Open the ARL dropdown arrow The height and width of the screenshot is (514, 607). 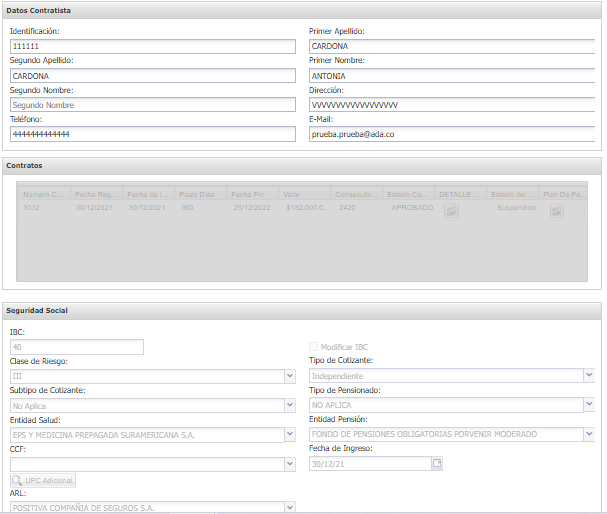[x=290, y=507]
